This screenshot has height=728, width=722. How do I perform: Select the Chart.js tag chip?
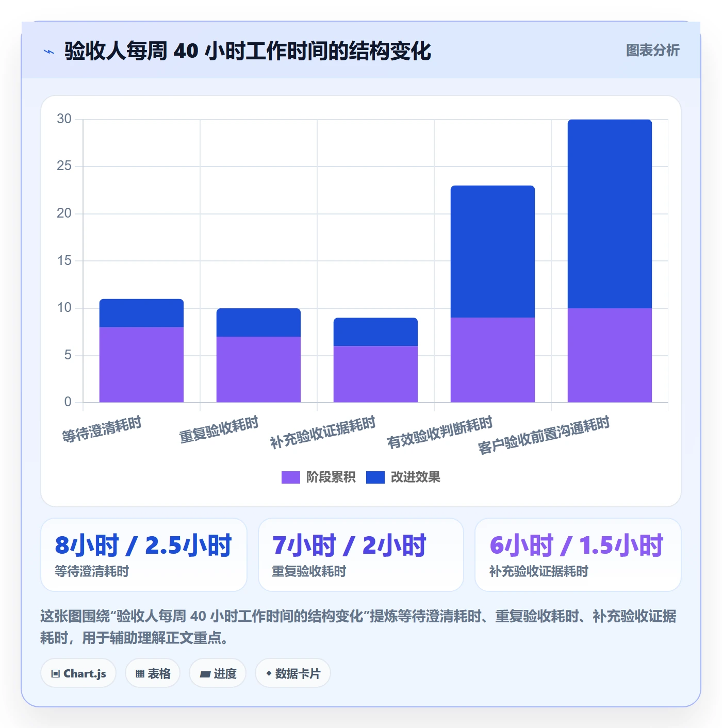[x=78, y=673]
